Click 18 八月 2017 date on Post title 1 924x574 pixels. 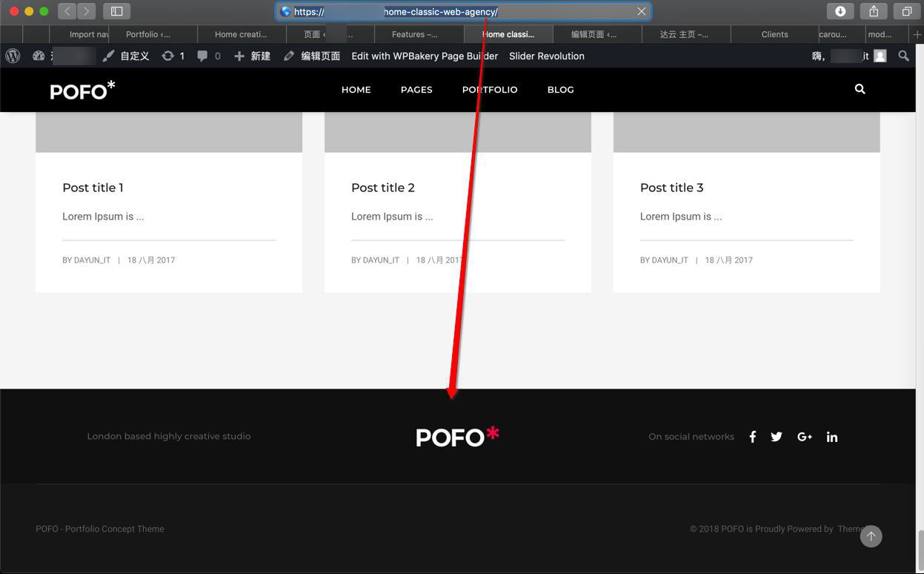click(x=151, y=260)
